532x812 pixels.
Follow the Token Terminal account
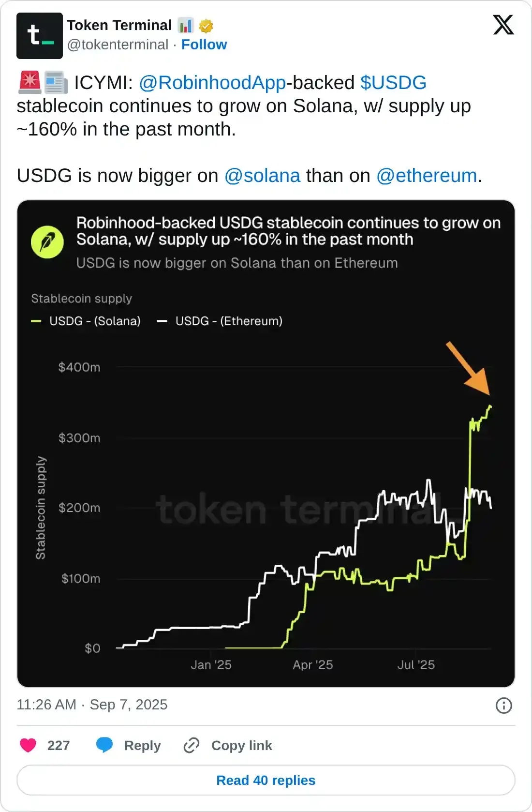204,45
